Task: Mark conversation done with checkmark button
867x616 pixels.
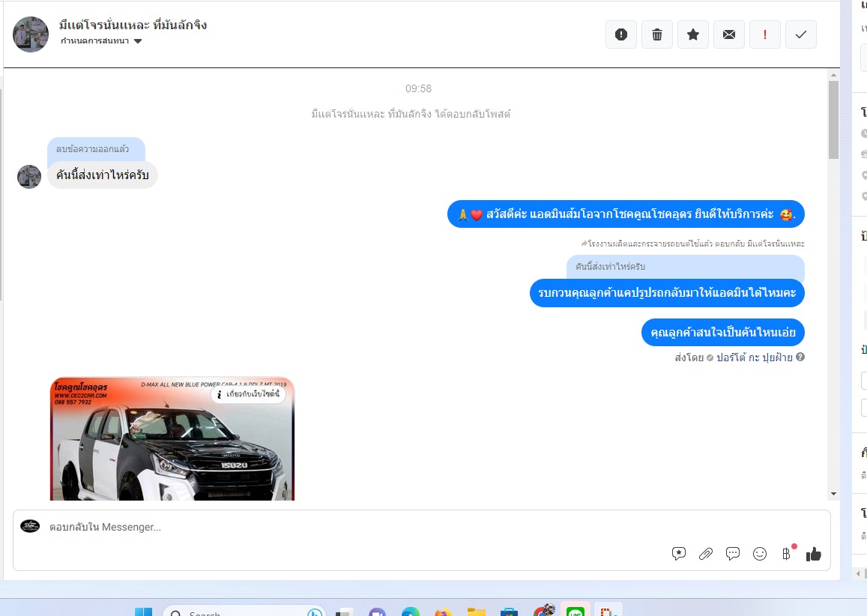Action: coord(801,34)
